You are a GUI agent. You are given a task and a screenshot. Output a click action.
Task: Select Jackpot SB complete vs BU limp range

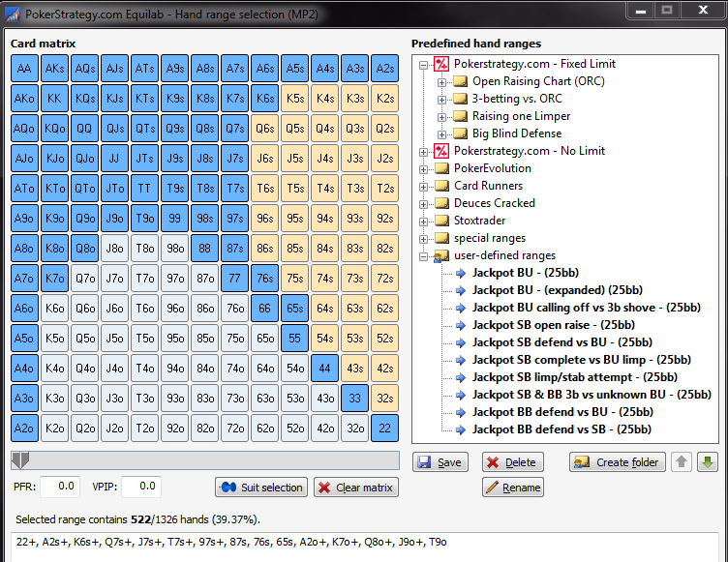click(582, 360)
